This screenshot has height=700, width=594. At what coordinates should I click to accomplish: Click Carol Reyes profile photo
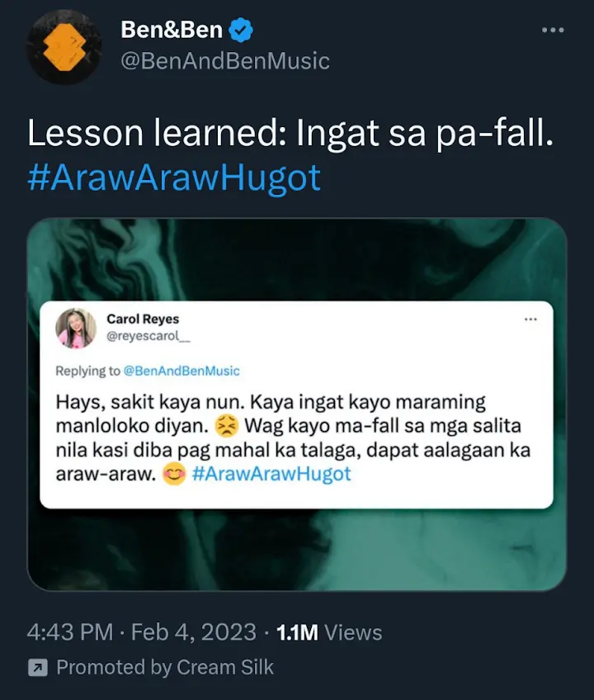(x=76, y=329)
